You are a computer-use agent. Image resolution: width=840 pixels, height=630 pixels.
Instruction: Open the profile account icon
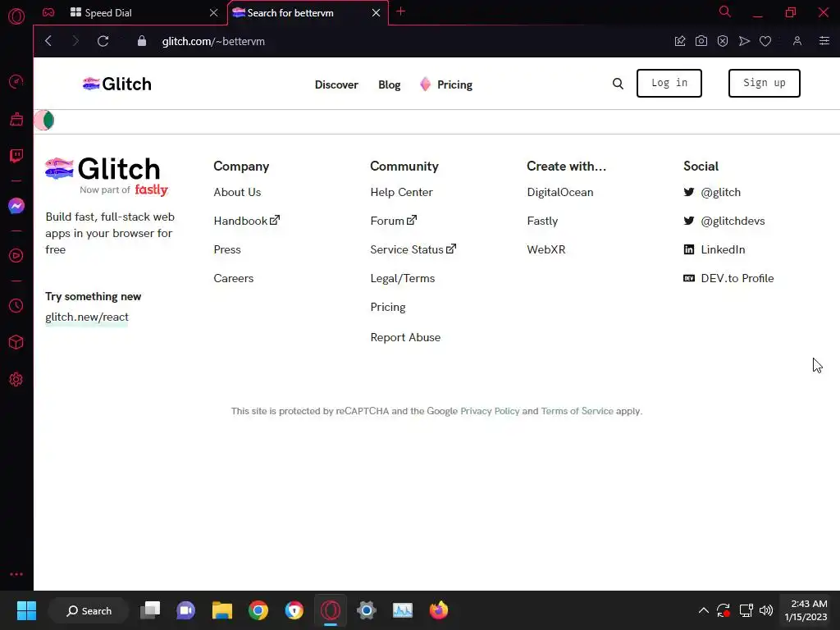click(x=797, y=41)
